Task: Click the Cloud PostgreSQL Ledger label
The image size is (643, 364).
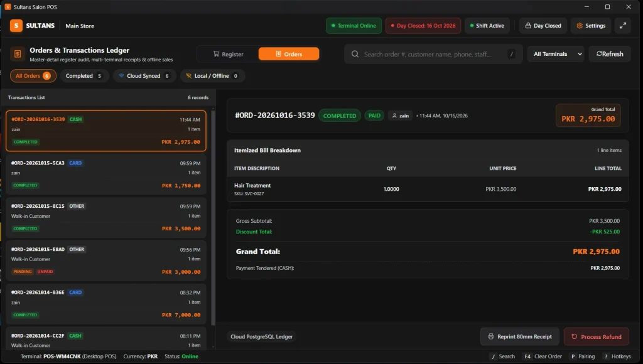Action: (262, 336)
